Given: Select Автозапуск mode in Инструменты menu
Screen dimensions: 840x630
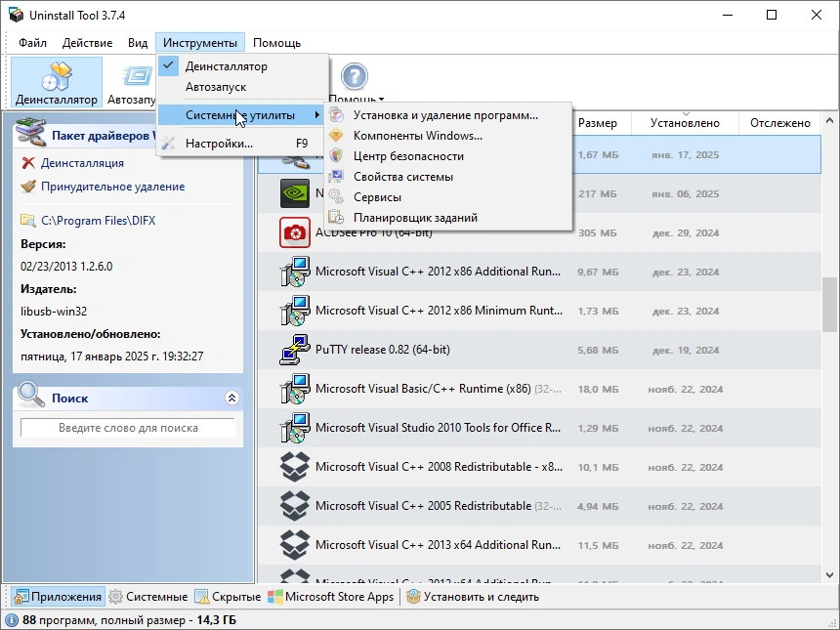Looking at the screenshot, I should pyautogui.click(x=242, y=87).
